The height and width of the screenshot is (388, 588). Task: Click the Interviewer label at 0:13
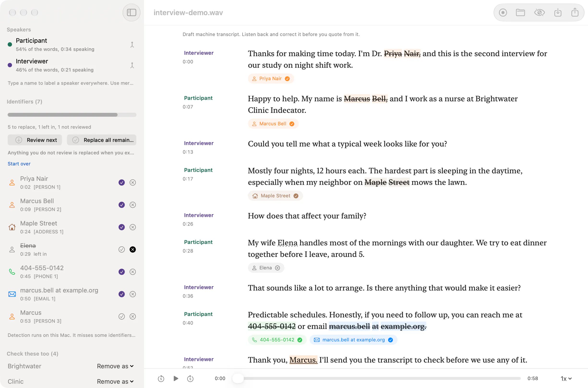(x=199, y=143)
